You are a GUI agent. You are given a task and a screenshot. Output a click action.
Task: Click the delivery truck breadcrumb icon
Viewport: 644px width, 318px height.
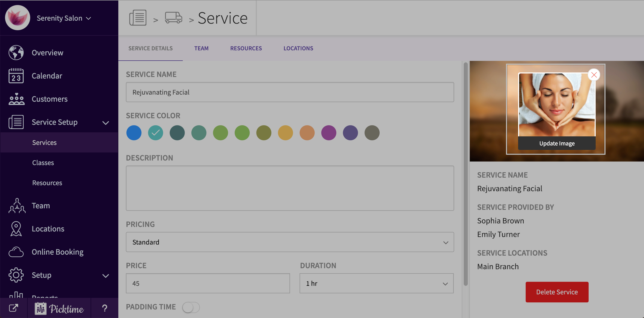click(x=173, y=18)
